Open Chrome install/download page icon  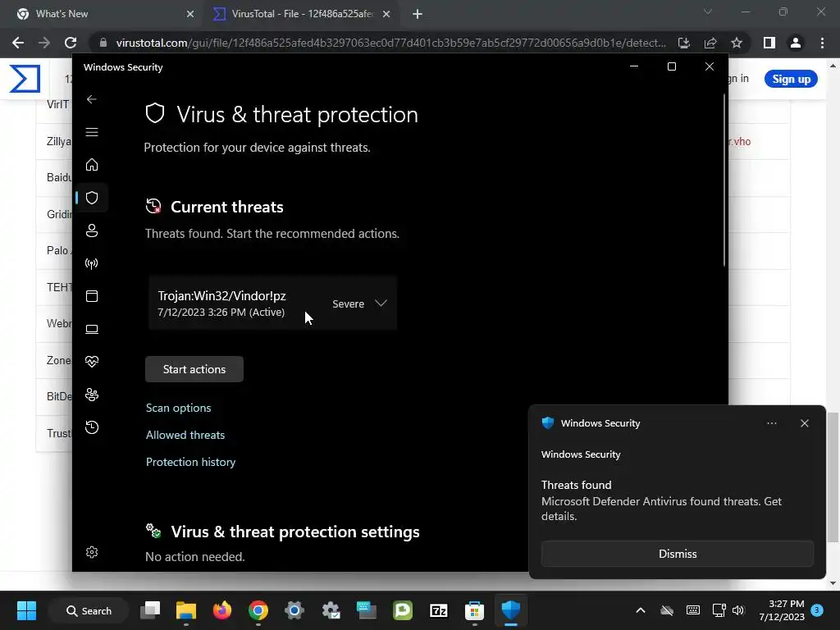684,43
